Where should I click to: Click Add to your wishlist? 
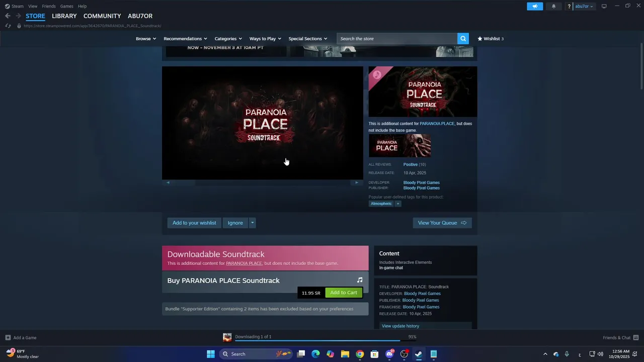(x=194, y=223)
